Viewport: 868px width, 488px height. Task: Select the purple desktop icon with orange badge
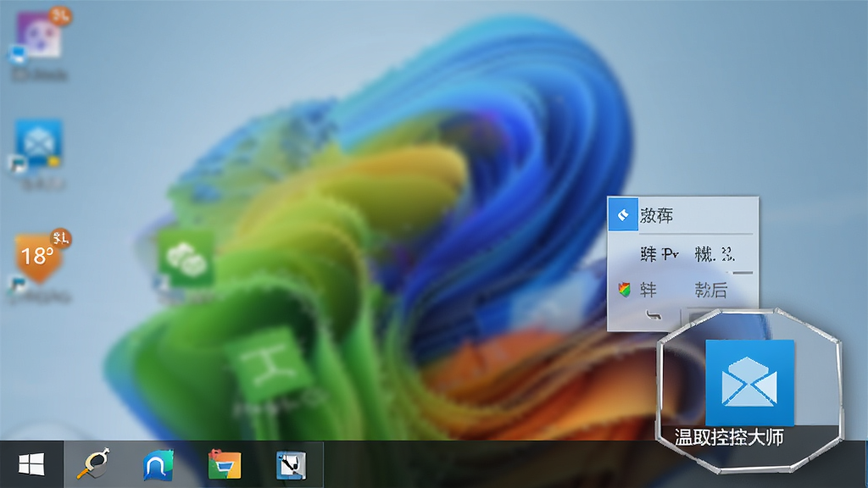click(x=40, y=34)
